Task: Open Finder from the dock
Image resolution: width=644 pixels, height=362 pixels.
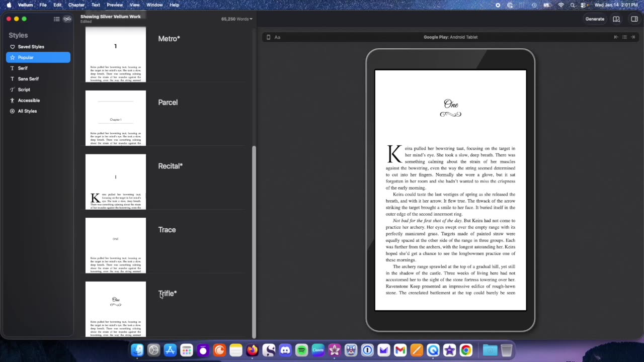Action: pos(137,350)
